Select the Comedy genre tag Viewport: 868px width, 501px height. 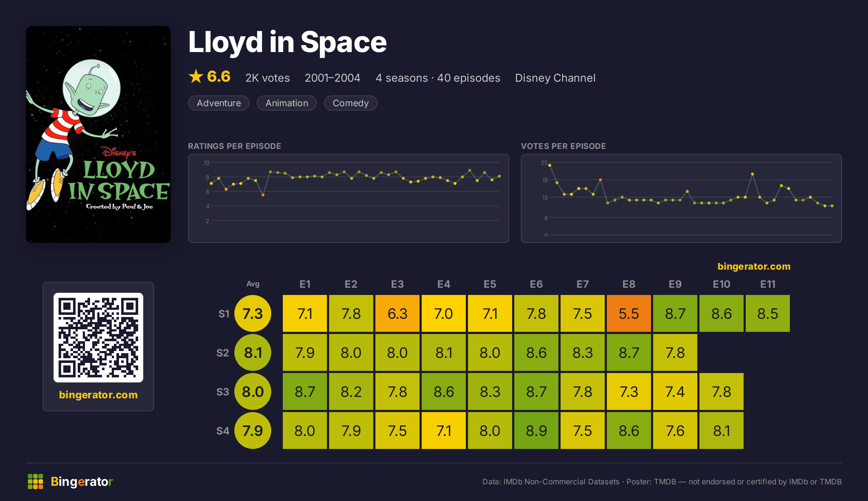tap(350, 103)
